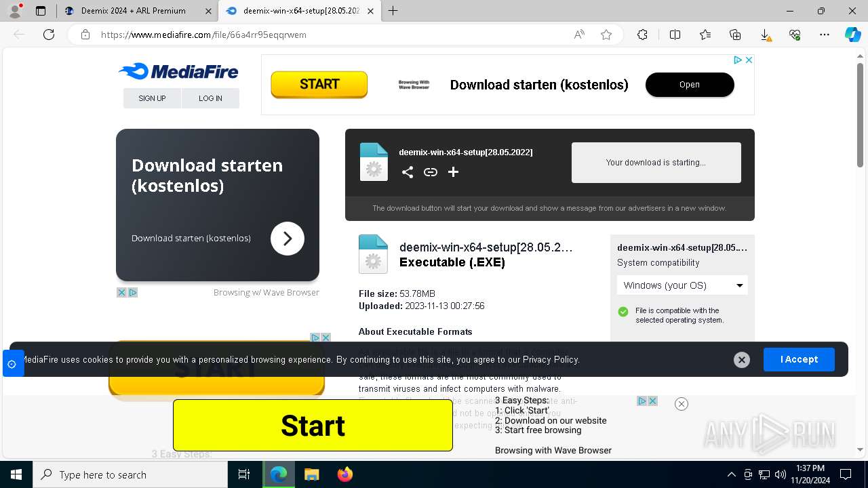Image resolution: width=868 pixels, height=488 pixels.
Task: Open File Explorer from taskbar
Action: 311,474
